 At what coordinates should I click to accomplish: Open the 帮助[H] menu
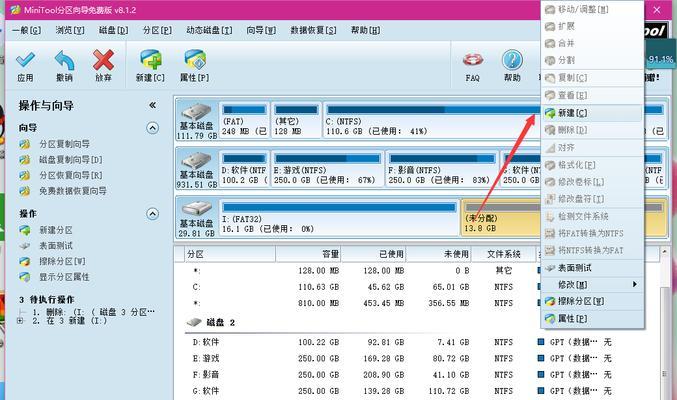point(366,30)
